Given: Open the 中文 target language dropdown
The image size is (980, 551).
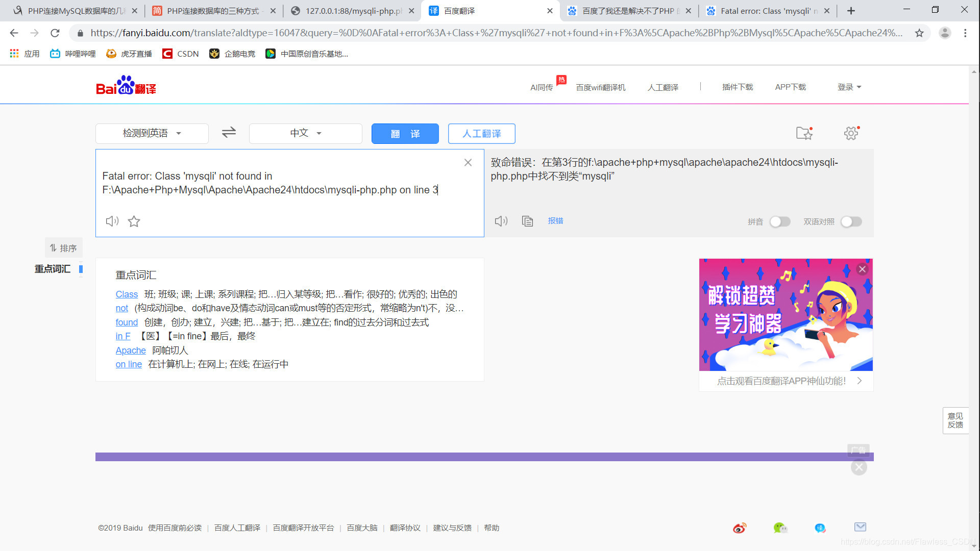Looking at the screenshot, I should click(x=305, y=133).
